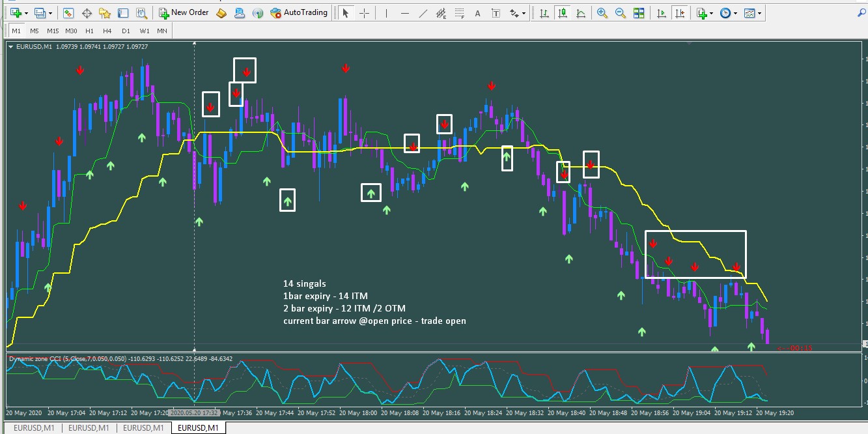Image resolution: width=868 pixels, height=434 pixels.
Task: Select the Crosshair tool
Action: (364, 13)
